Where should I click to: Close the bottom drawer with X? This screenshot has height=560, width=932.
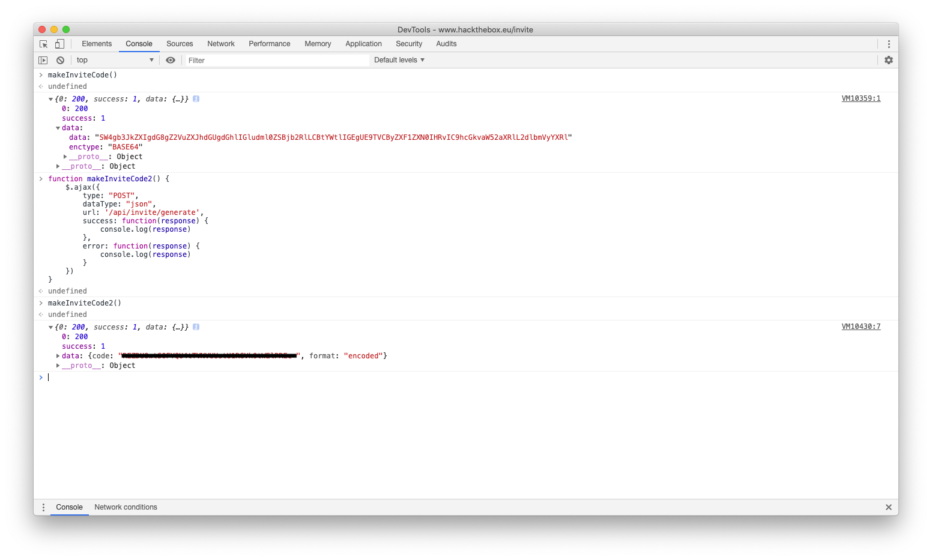(889, 507)
